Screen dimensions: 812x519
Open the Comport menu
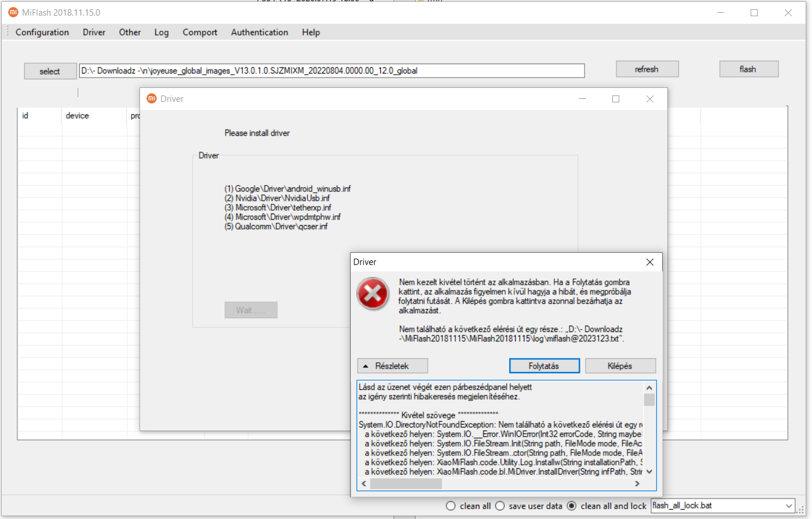click(x=200, y=32)
